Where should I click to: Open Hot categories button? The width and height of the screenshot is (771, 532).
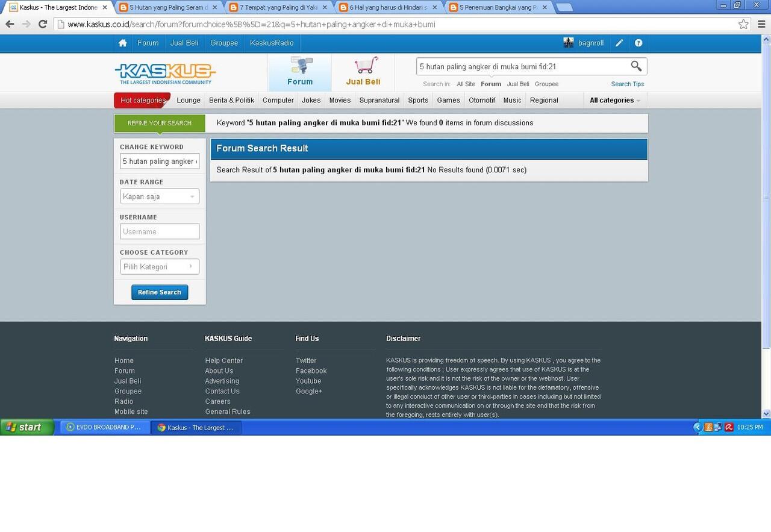point(143,101)
